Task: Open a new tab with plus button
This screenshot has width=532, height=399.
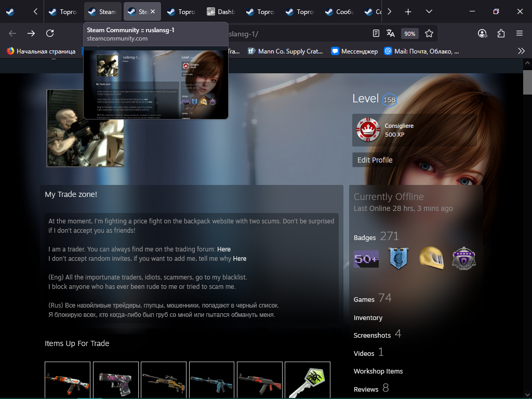Action: pyautogui.click(x=408, y=11)
